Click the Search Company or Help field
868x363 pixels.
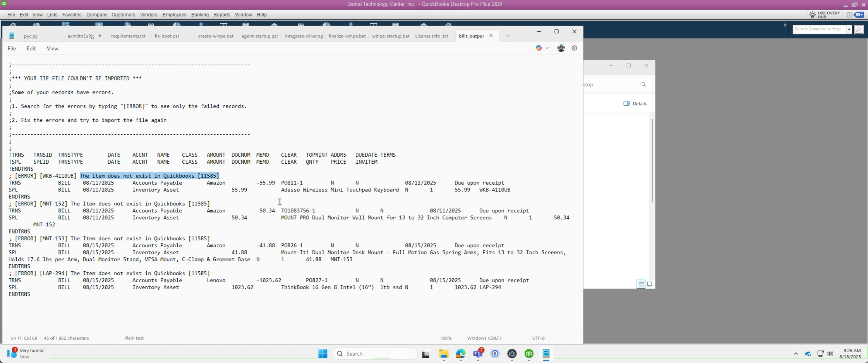tap(819, 29)
